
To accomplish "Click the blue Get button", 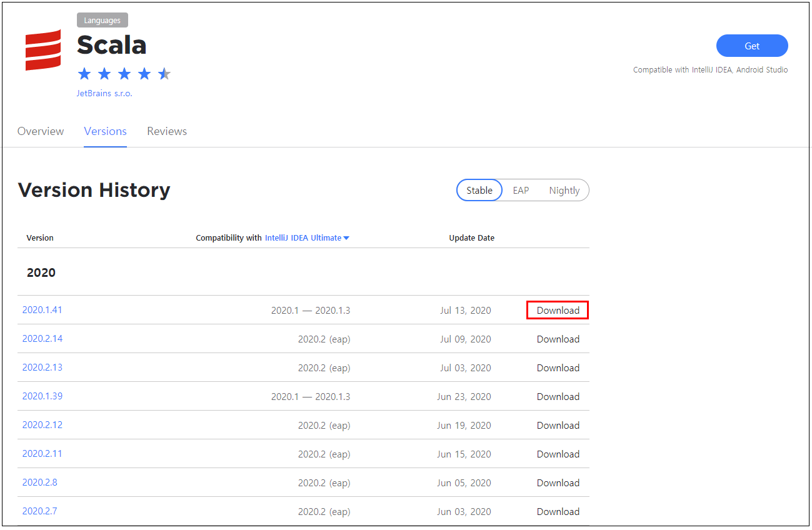I will [752, 46].
